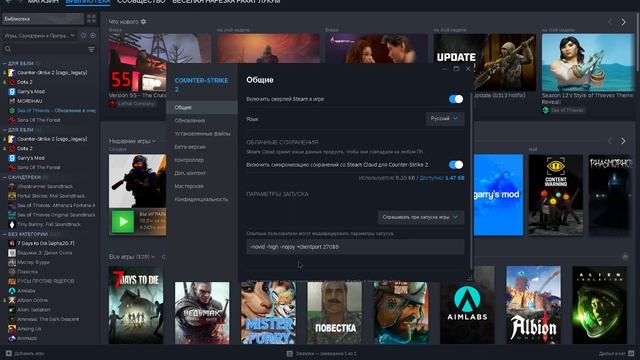This screenshot has height=360, width=640.
Task: Open the Конфиденциальность tab
Action: [x=201, y=199]
